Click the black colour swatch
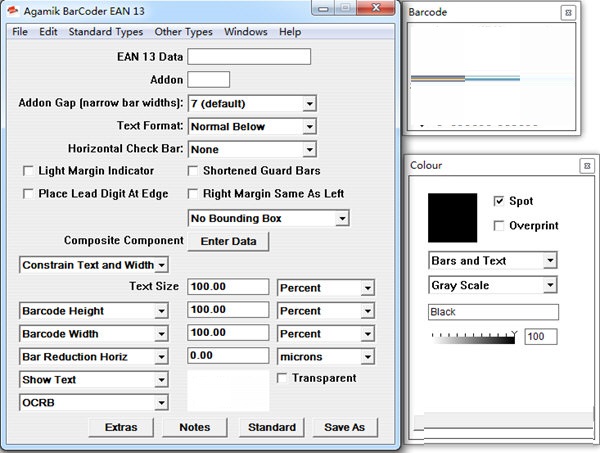 pyautogui.click(x=452, y=218)
